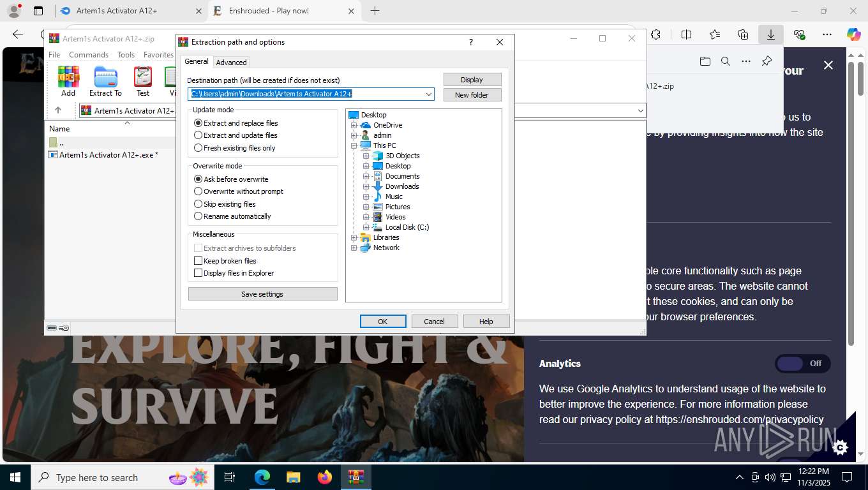
Task: Expand admin node in folder tree
Action: 354,135
